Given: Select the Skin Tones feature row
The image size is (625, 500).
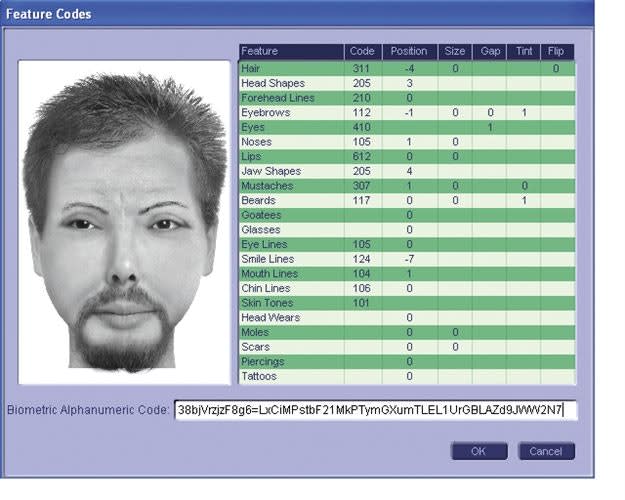Looking at the screenshot, I should click(x=290, y=303).
